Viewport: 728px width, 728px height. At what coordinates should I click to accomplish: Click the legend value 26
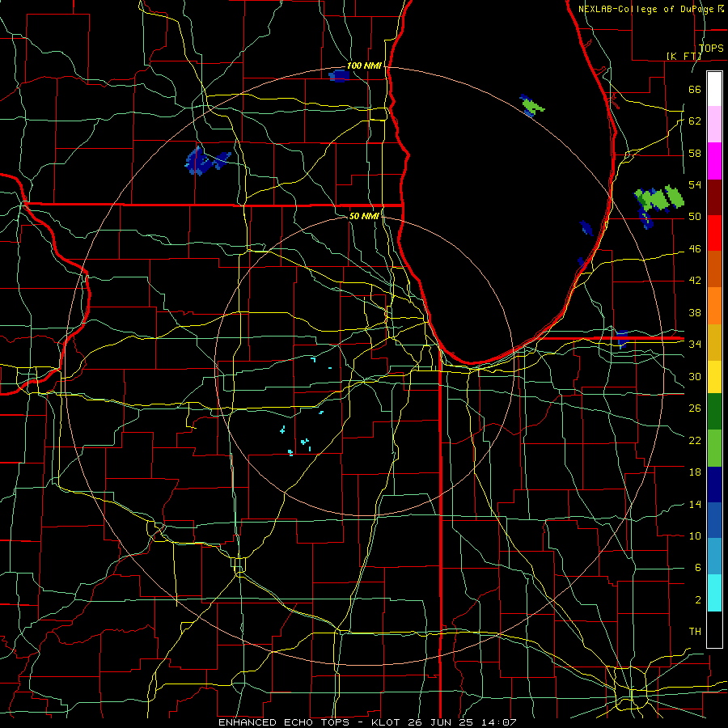[695, 408]
